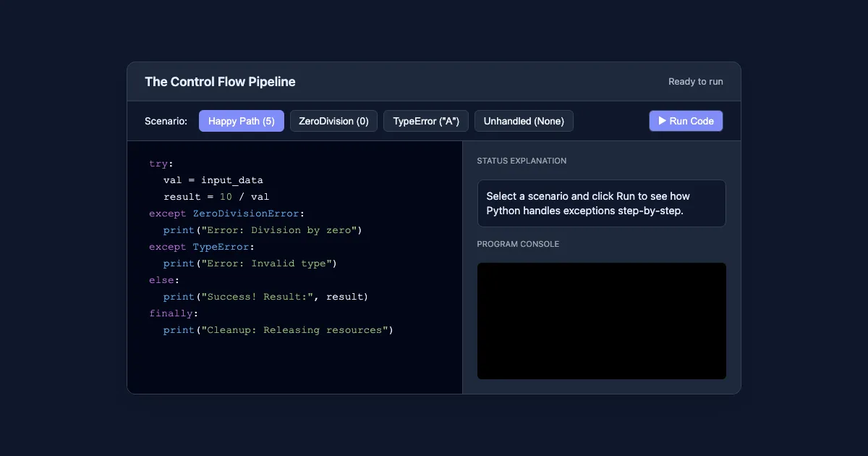
Task: Click the title "The Control Flow Pipeline"
Action: (x=220, y=82)
